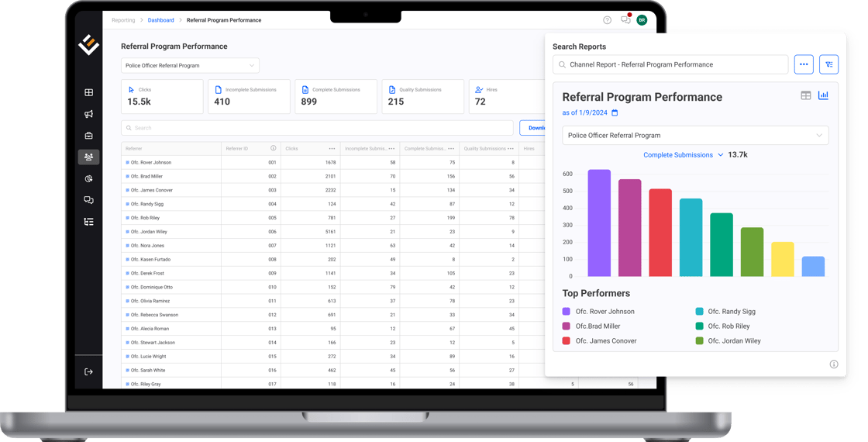This screenshot has width=868, height=442.
Task: Open Complete Submissions column options menu
Action: (450, 148)
